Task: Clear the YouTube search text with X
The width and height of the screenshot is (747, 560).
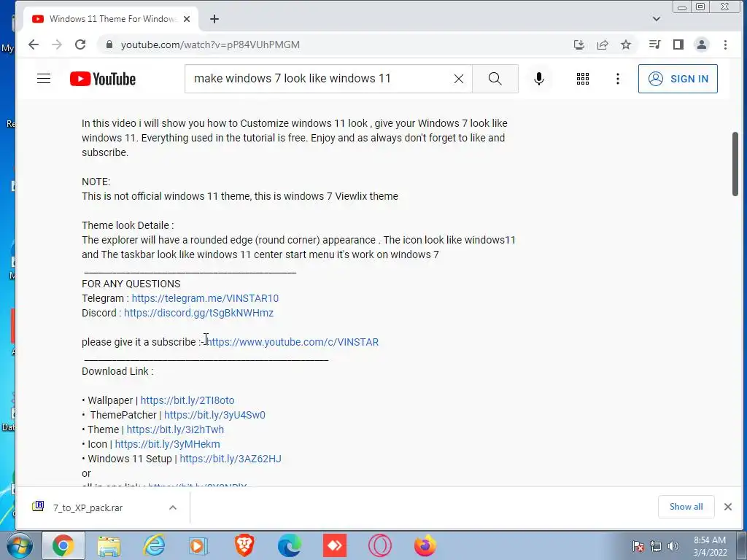Action: click(459, 79)
